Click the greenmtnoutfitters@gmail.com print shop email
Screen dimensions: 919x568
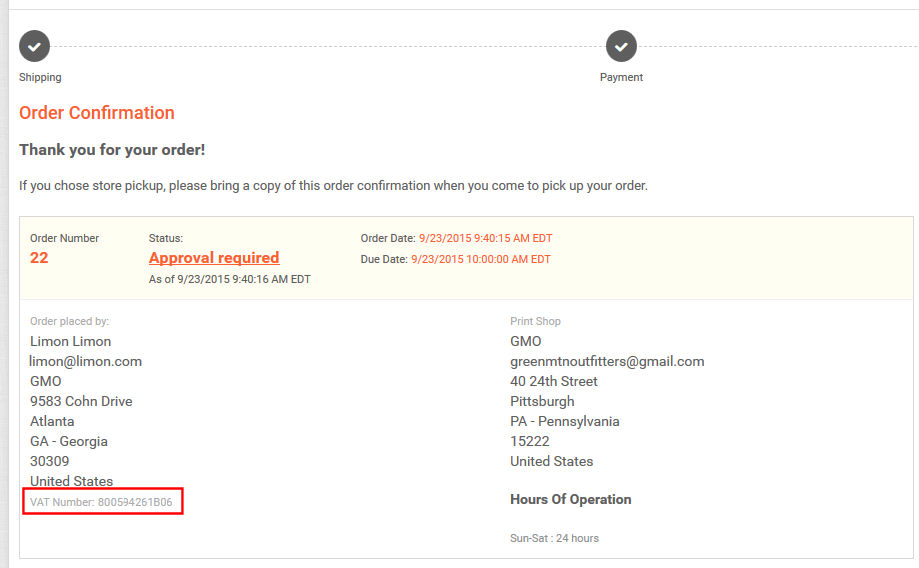607,361
